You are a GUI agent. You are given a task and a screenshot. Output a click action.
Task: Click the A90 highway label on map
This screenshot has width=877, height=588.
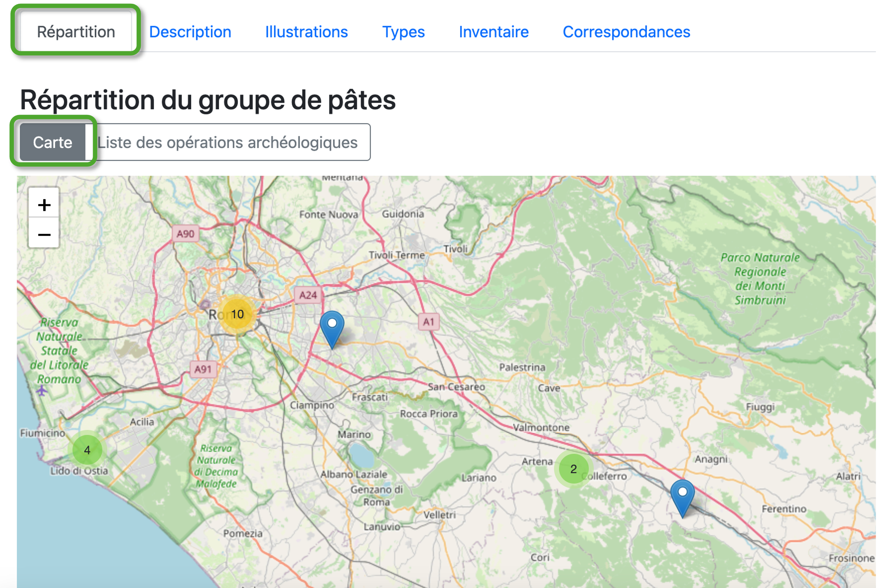[185, 234]
